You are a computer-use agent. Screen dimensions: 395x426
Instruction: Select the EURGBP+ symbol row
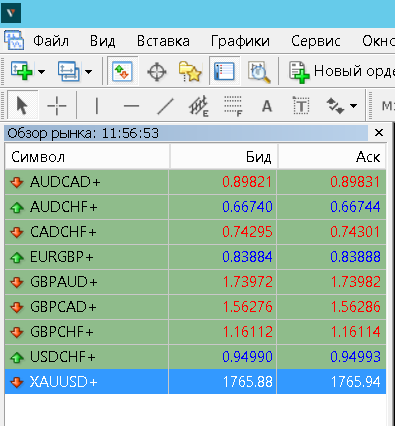(x=195, y=257)
